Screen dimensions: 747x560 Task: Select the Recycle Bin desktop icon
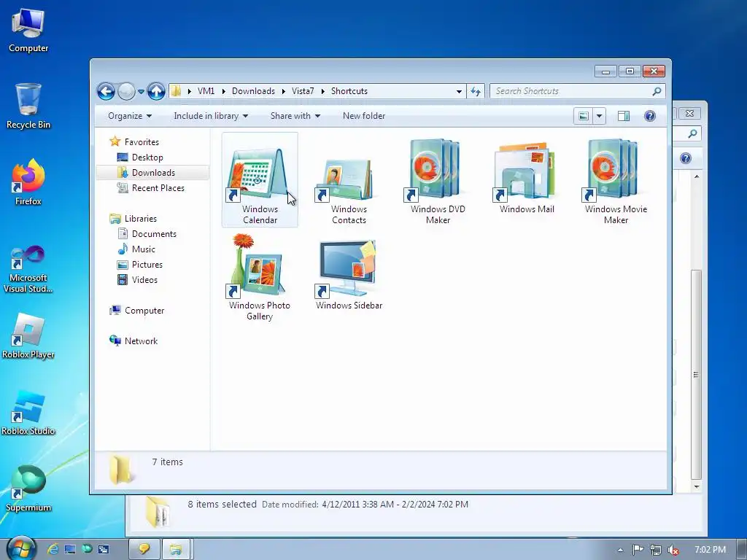28,106
